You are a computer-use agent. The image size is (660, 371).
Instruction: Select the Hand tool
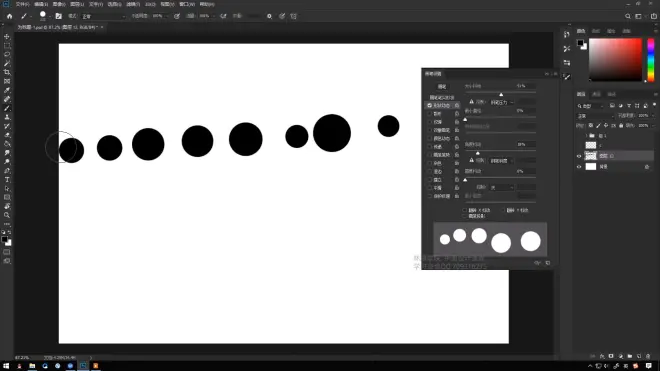click(7, 206)
